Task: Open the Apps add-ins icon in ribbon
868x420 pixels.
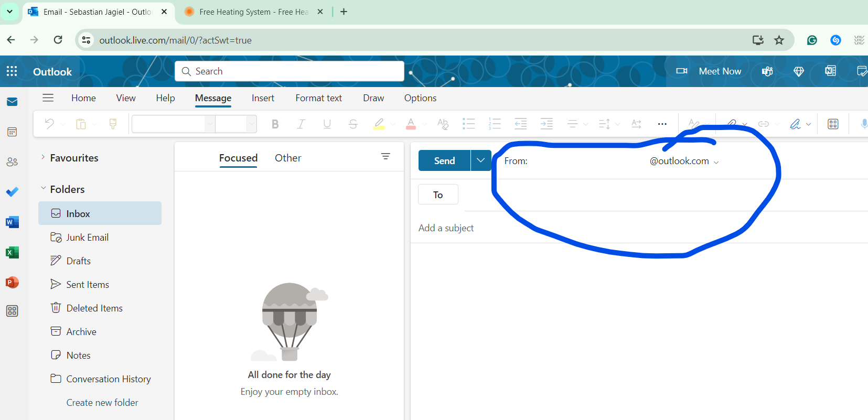Action: pos(833,124)
